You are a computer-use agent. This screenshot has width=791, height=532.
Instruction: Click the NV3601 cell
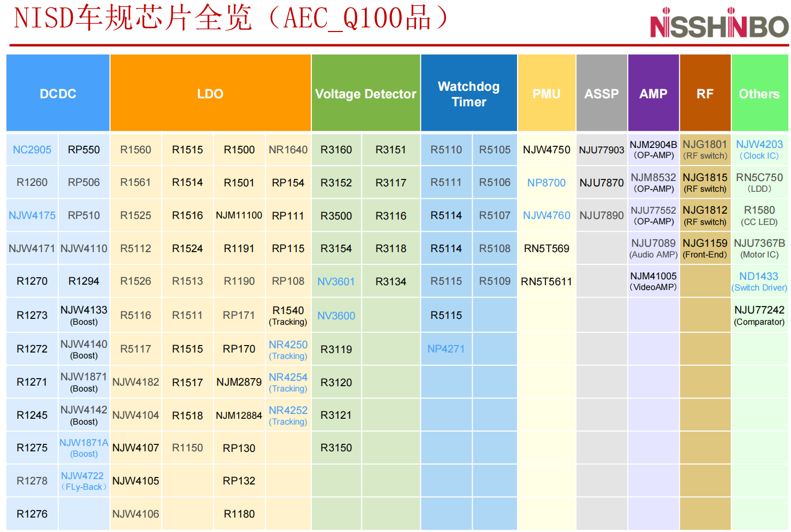pyautogui.click(x=336, y=281)
